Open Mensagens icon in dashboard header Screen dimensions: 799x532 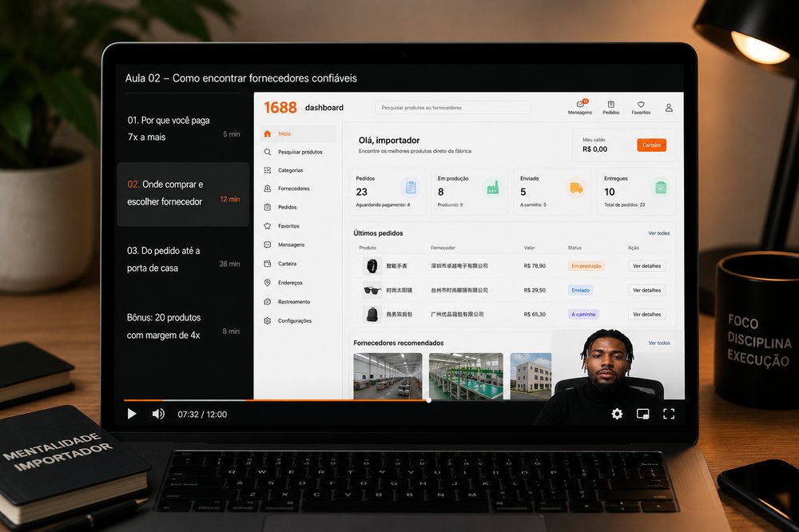580,107
